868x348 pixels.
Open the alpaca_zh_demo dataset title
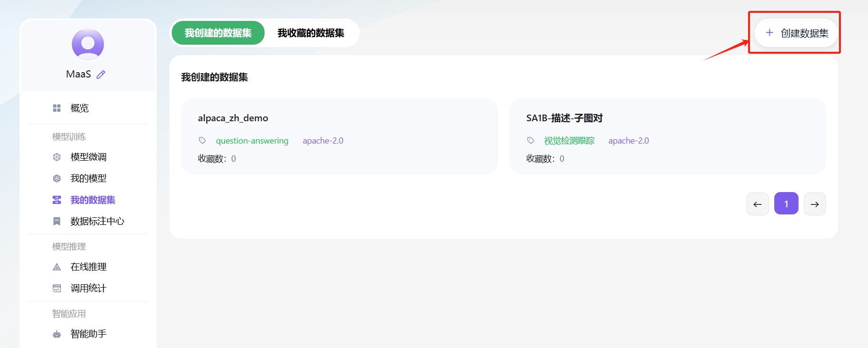233,118
